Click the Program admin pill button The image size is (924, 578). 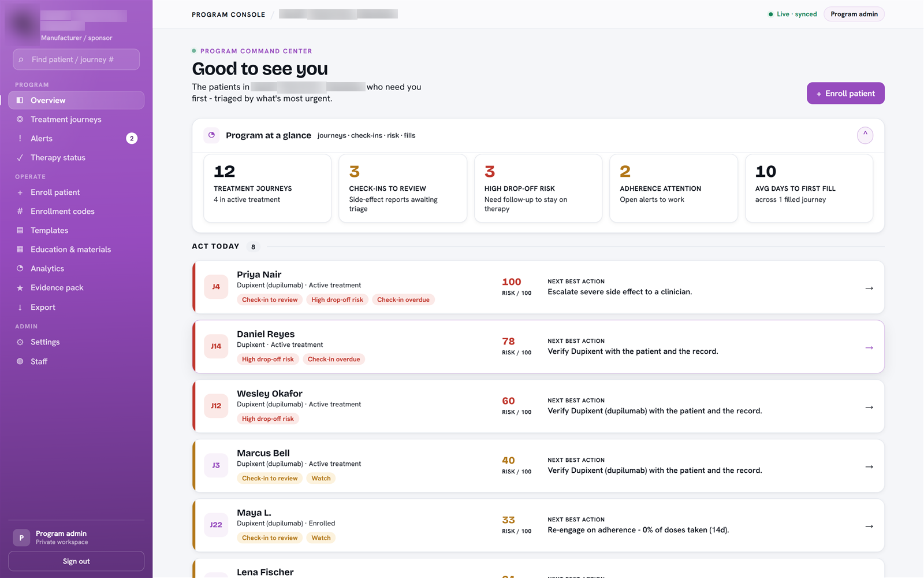tap(854, 14)
